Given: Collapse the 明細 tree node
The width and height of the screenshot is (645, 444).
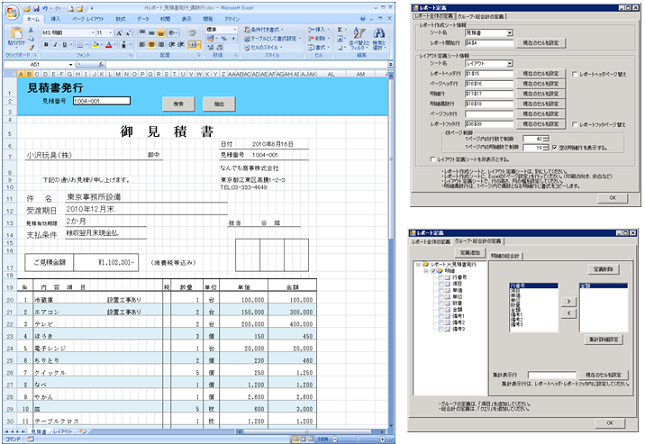Looking at the screenshot, I should (424, 271).
